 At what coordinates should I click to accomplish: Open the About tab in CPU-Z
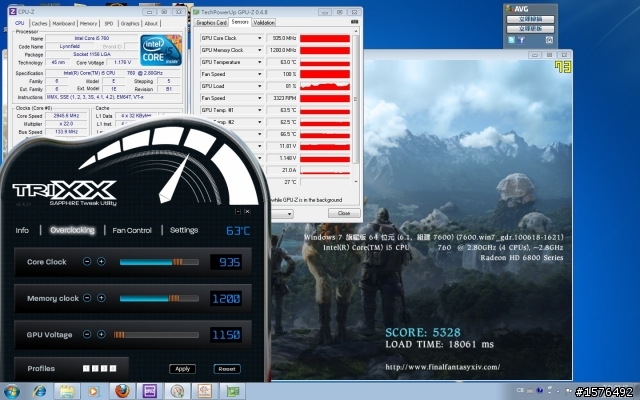tap(151, 24)
